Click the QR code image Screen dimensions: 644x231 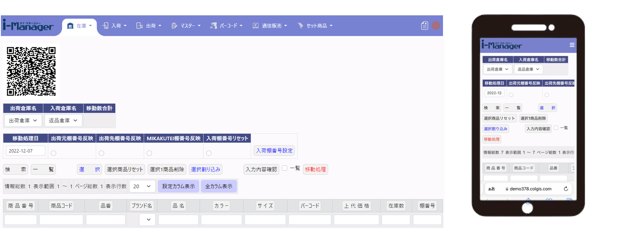click(31, 72)
